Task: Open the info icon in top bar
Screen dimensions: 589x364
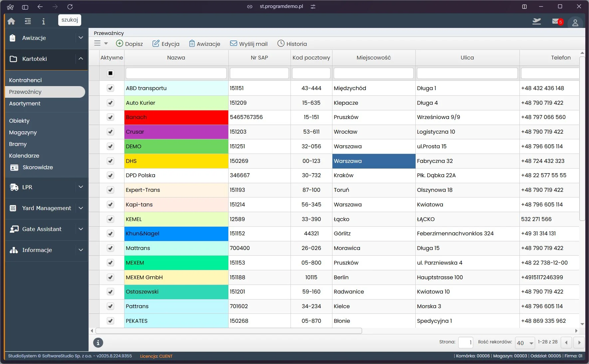Action: (43, 21)
